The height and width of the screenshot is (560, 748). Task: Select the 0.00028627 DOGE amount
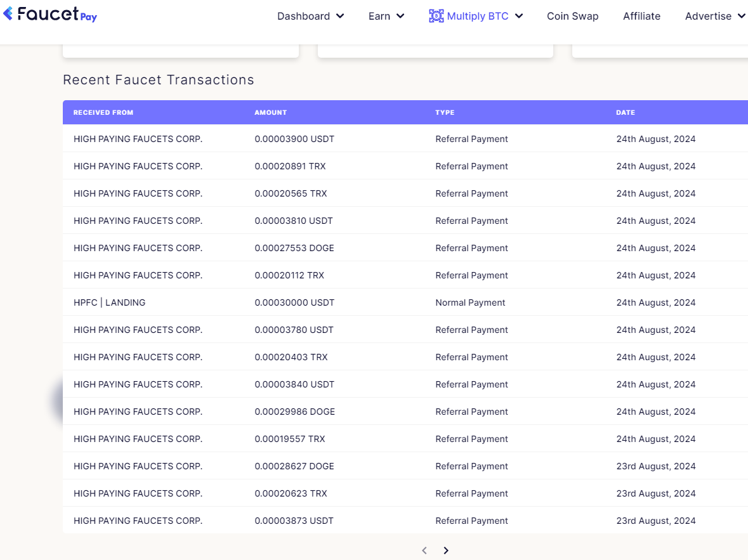(294, 466)
